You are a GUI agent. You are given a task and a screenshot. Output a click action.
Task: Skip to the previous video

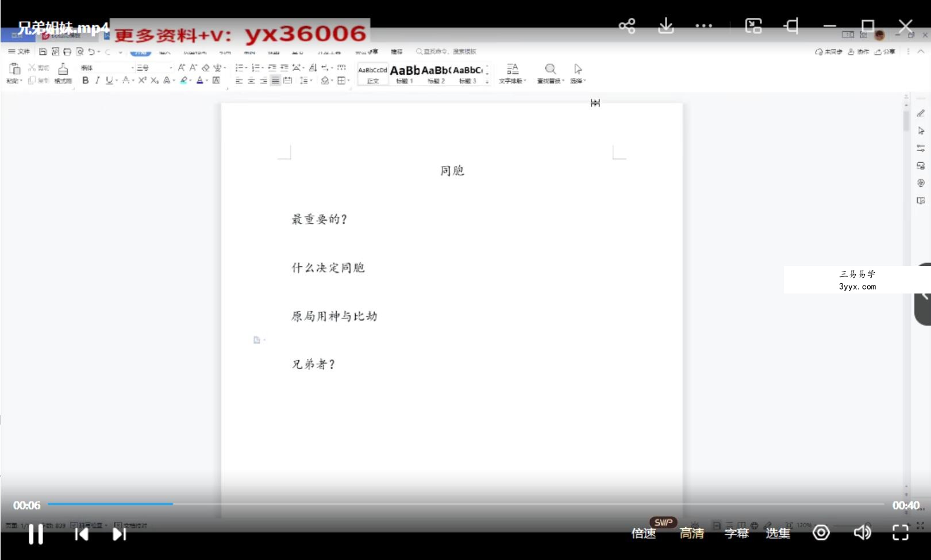(x=81, y=534)
